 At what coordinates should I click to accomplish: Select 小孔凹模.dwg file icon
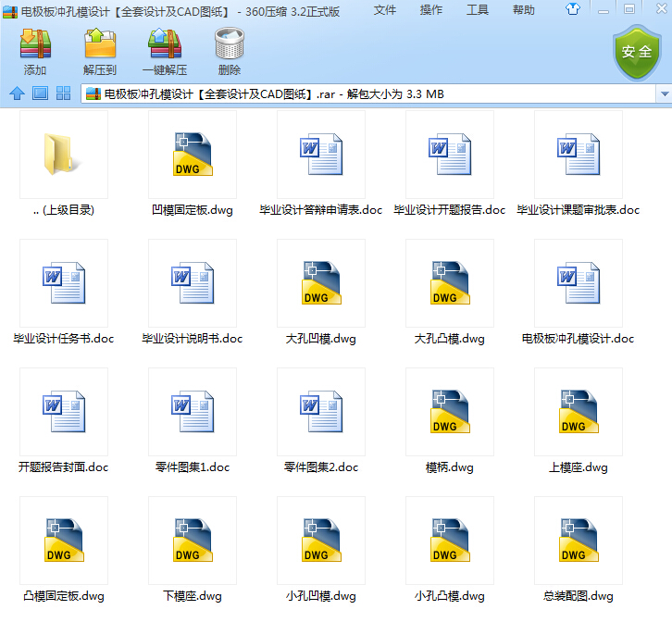(x=321, y=541)
